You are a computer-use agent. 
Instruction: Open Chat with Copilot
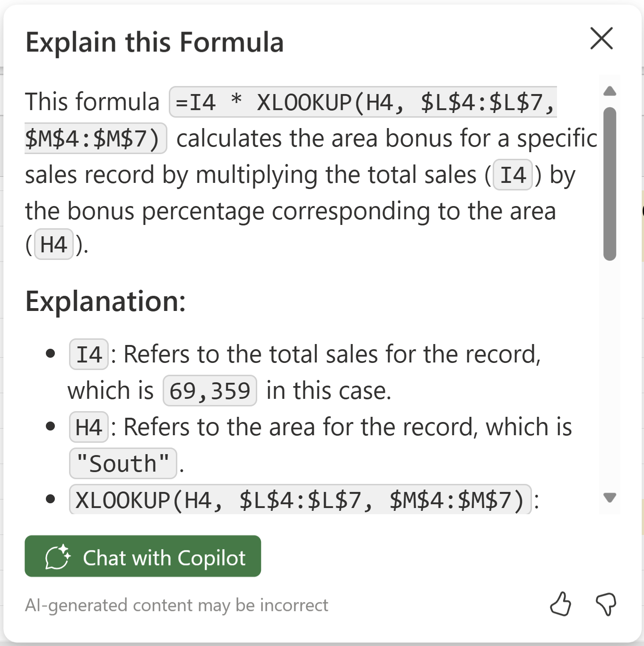(163, 557)
